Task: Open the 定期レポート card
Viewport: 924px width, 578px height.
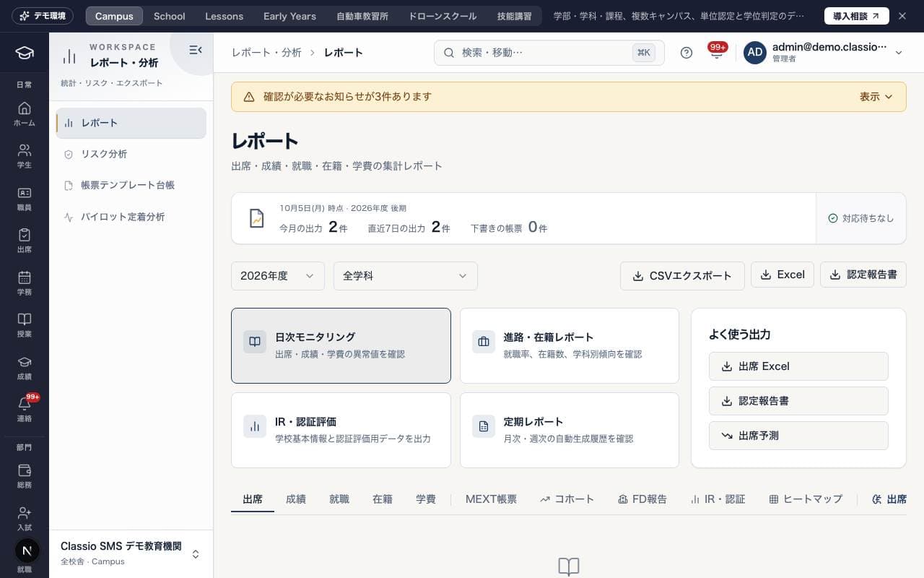Action: (x=570, y=431)
